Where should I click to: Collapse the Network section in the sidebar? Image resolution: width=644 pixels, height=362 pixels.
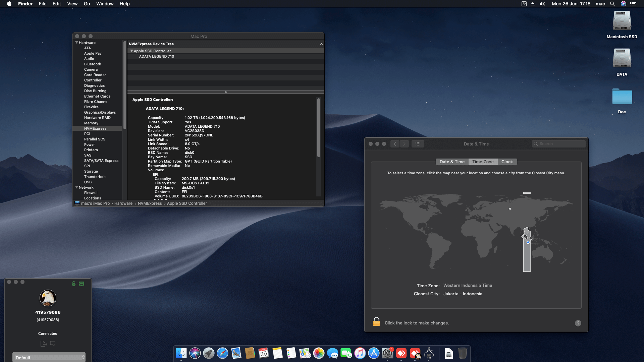(77, 187)
